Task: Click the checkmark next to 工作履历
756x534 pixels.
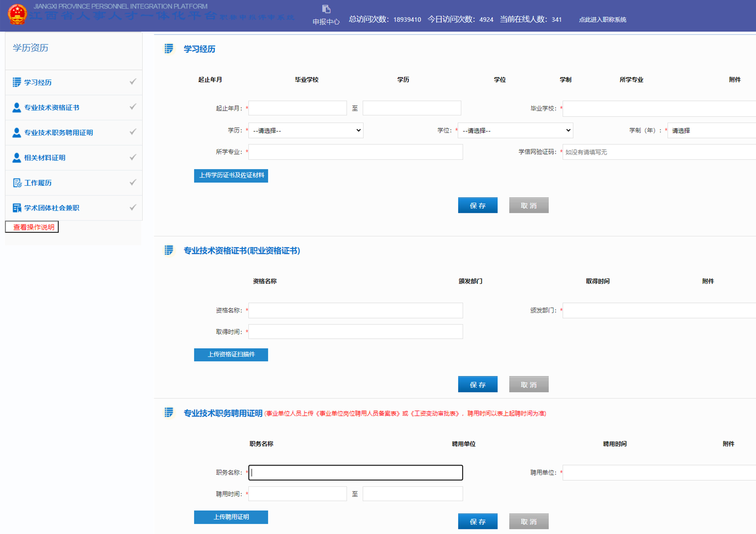Action: [x=133, y=182]
